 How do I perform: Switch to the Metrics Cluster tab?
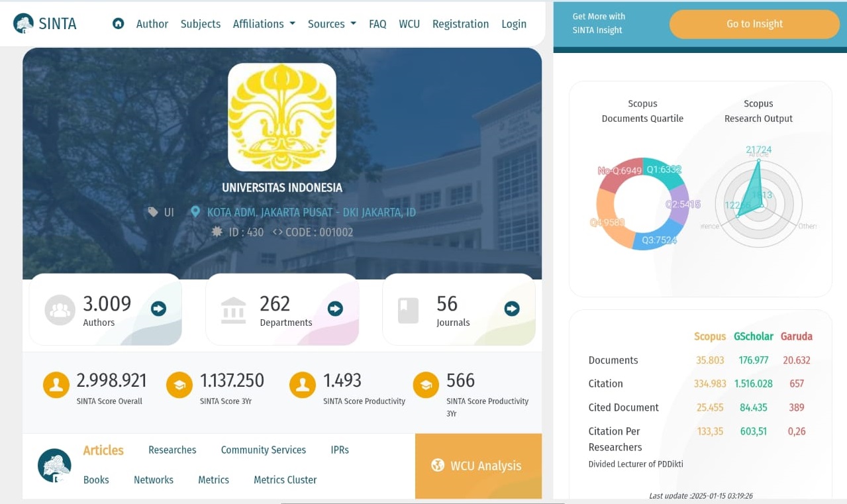pos(285,479)
